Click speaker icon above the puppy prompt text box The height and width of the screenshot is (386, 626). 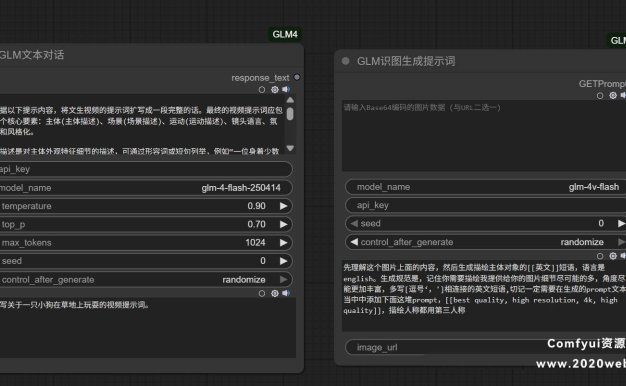tap(286, 293)
